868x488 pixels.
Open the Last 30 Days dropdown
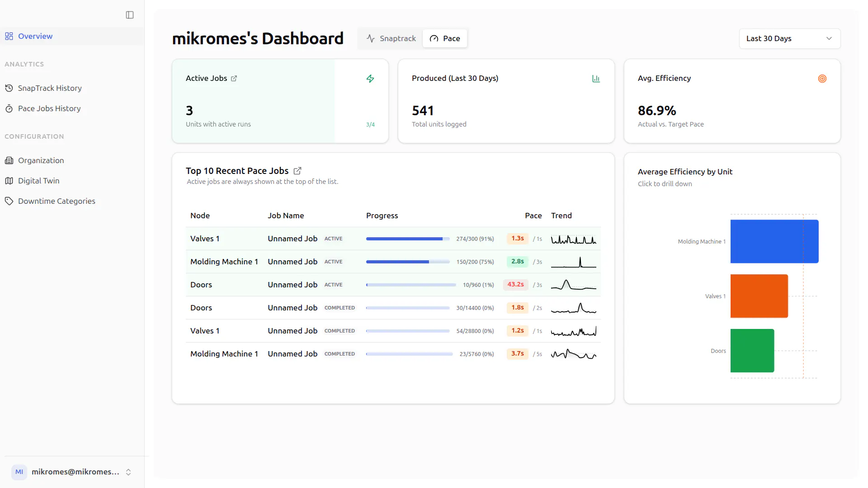pyautogui.click(x=790, y=38)
